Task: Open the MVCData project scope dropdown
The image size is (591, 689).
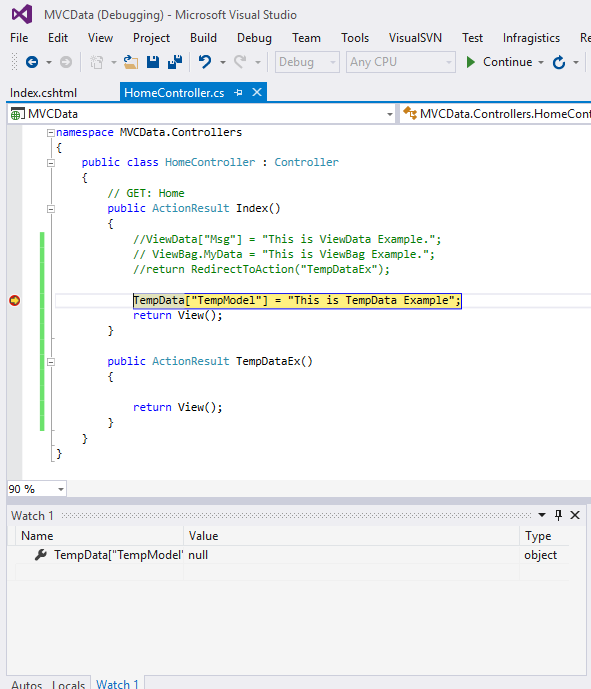Action: [390, 114]
